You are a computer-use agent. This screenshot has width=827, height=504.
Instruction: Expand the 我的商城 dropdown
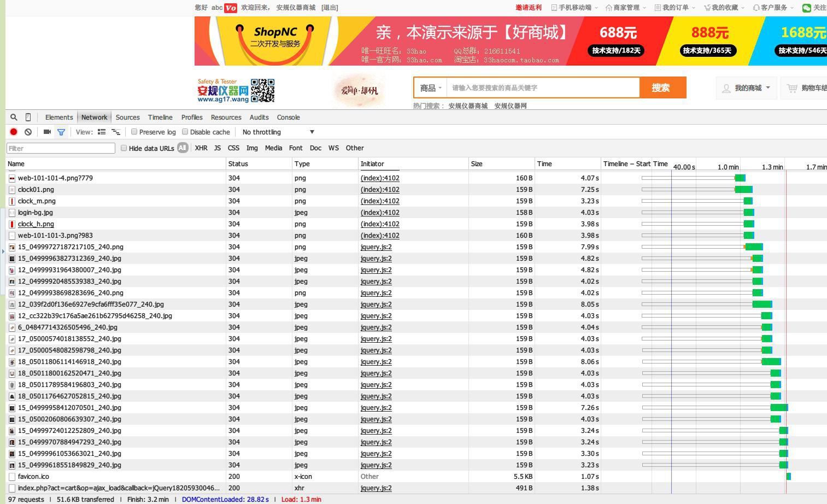click(x=747, y=88)
